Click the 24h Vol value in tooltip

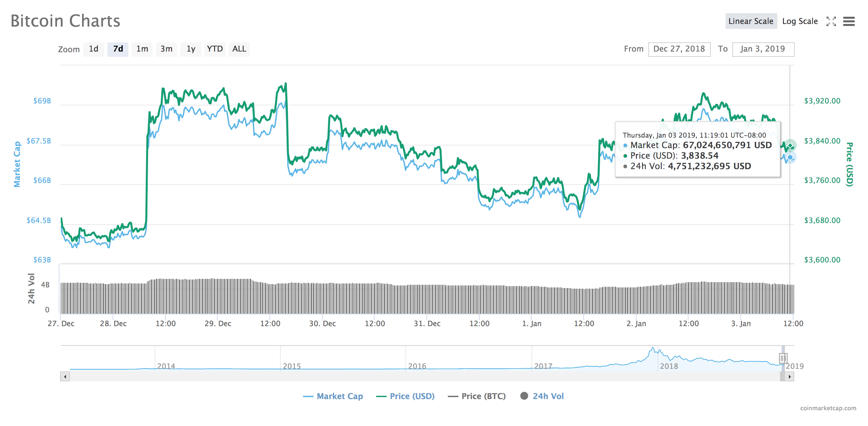tap(709, 166)
